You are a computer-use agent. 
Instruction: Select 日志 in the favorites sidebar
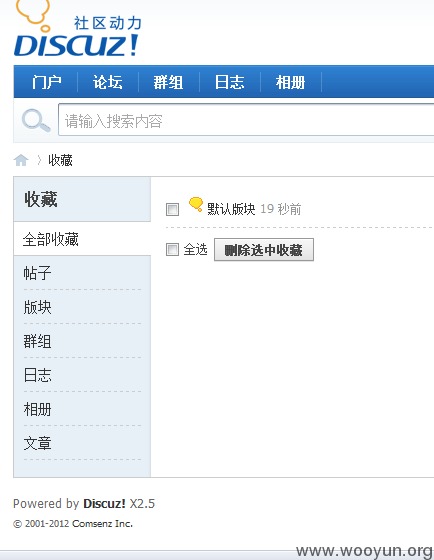pyautogui.click(x=38, y=375)
